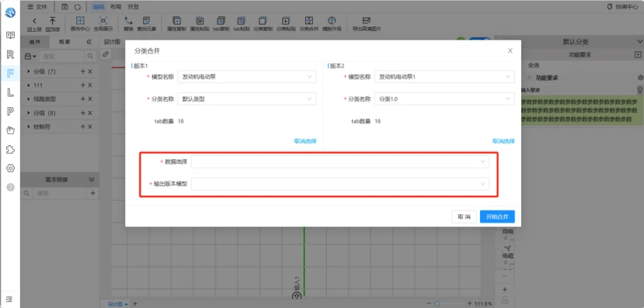Screen dimensions: 644x308
Task: Collapse left panel using the double-arrow button
Action: pyautogui.click(x=89, y=42)
